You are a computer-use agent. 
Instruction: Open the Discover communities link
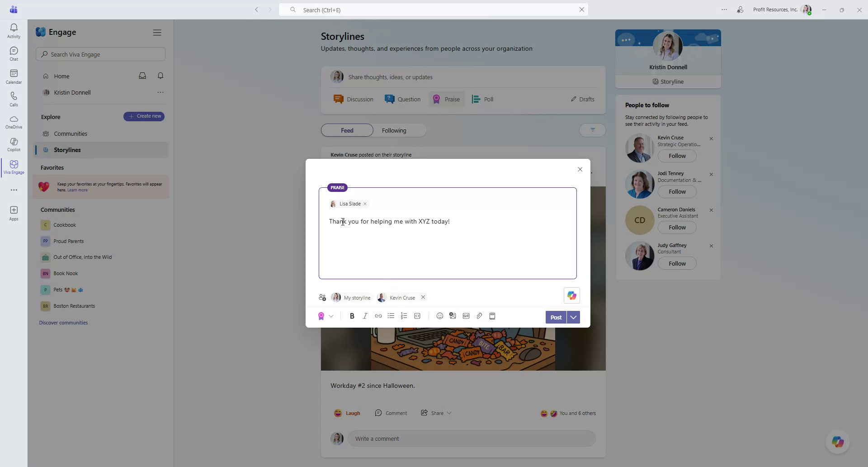[x=63, y=322]
